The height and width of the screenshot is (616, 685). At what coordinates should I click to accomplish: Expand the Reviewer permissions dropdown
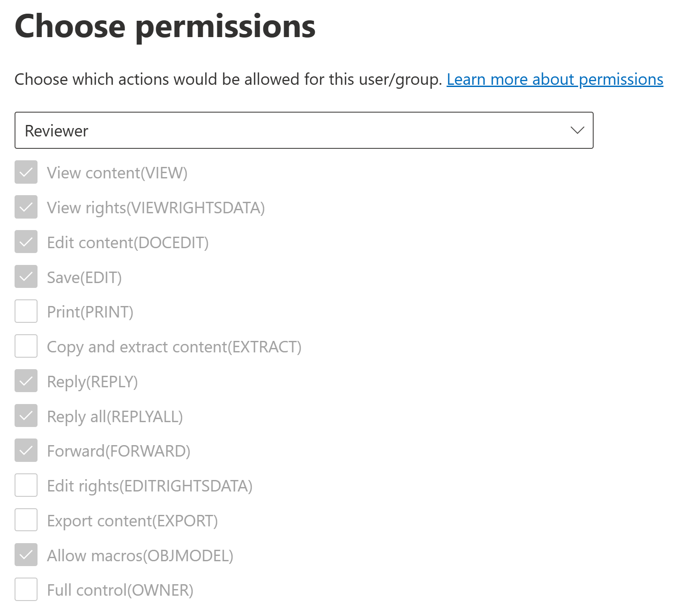[x=304, y=130]
